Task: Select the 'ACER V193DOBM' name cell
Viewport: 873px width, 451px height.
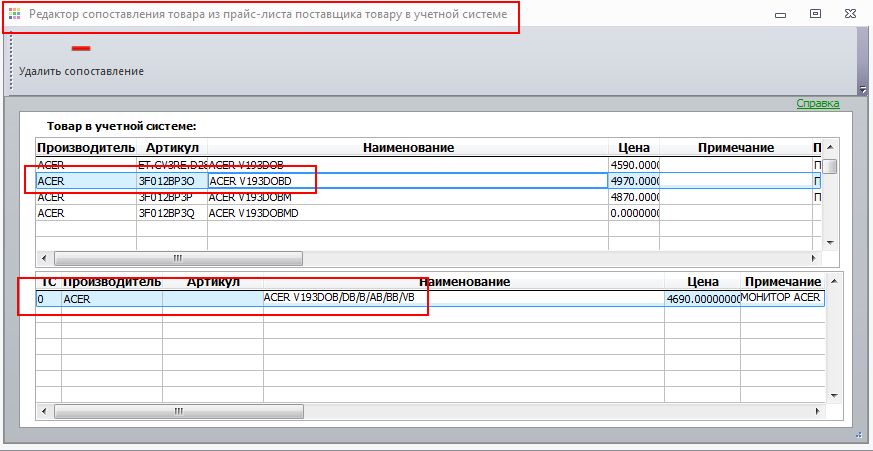Action: click(408, 197)
